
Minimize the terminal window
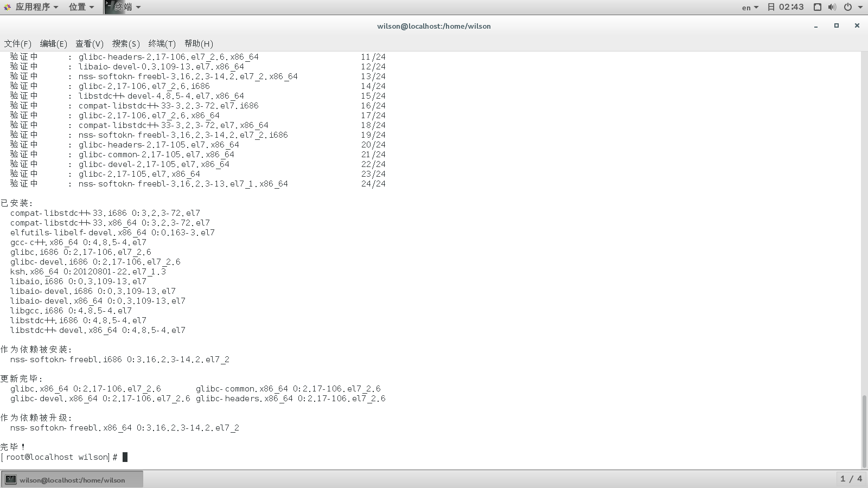(815, 26)
